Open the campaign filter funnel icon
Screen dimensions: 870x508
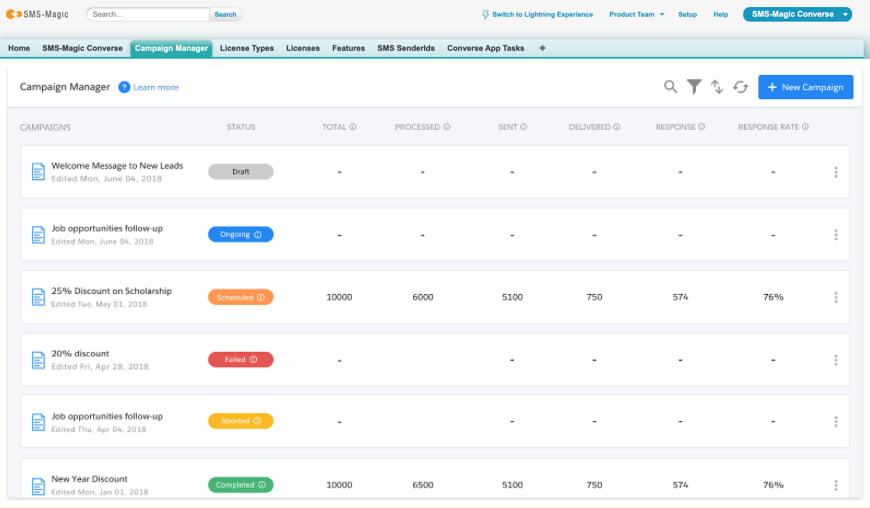[694, 87]
